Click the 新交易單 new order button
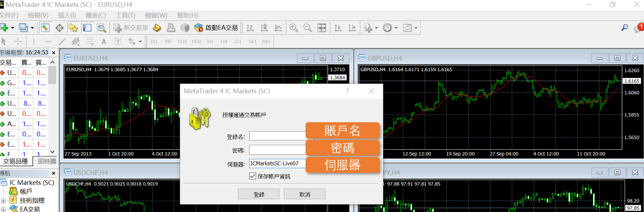The width and height of the screenshot is (644, 212). 131,28
